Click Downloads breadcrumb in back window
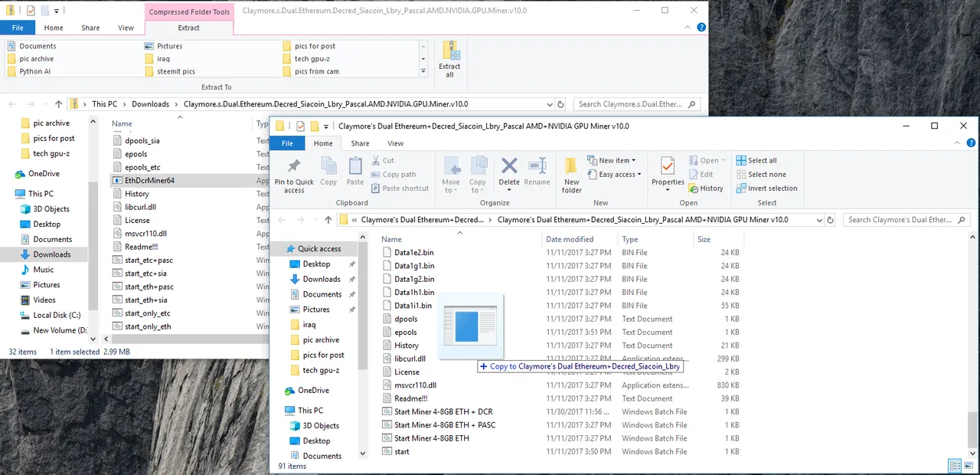Image resolution: width=980 pixels, height=475 pixels. click(150, 104)
